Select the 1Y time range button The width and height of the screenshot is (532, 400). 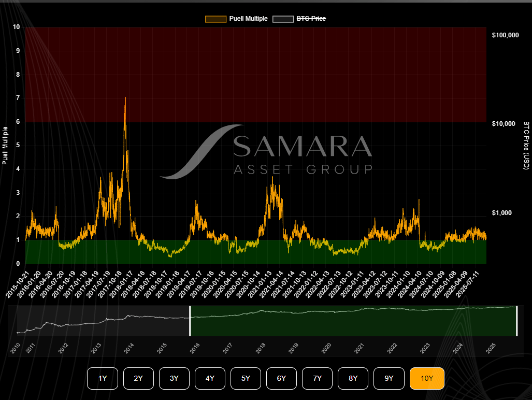click(x=103, y=378)
